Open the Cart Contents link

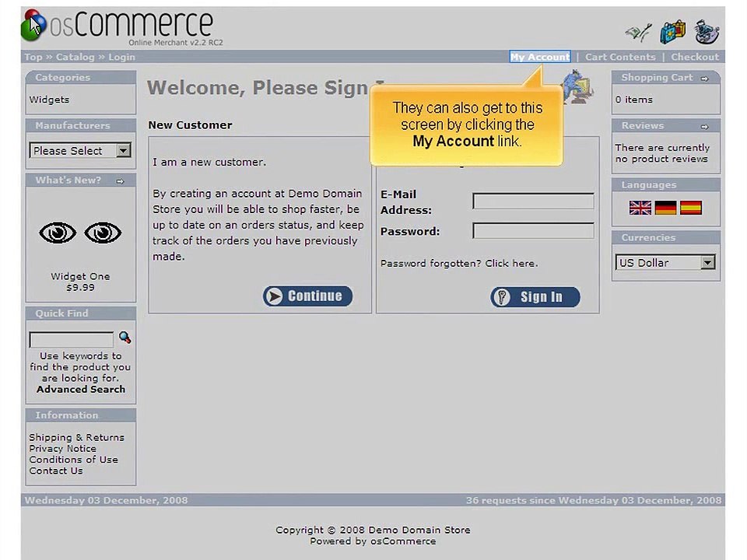click(x=620, y=57)
